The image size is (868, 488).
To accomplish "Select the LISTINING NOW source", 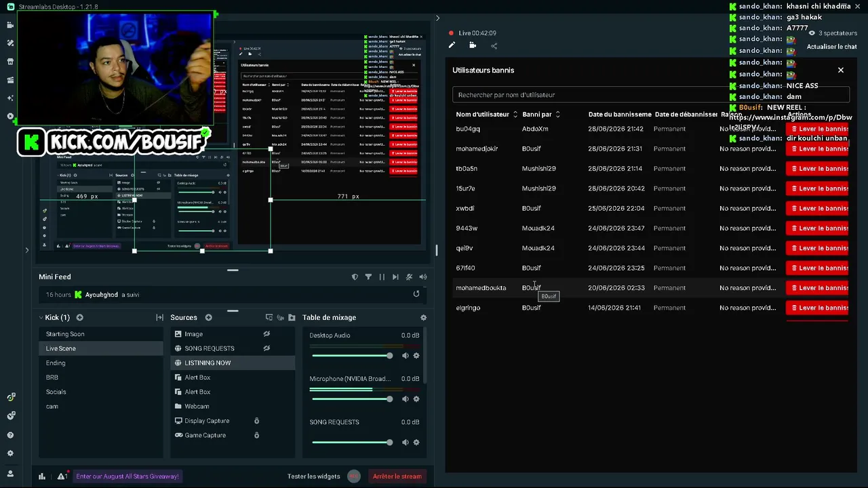I will 233,363.
